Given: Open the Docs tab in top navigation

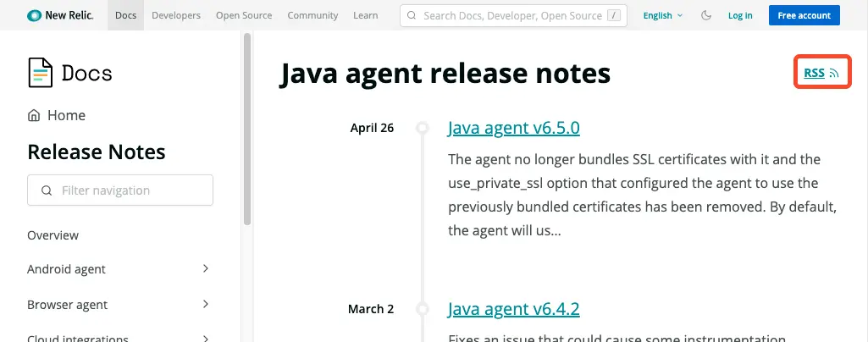Looking at the screenshot, I should [x=125, y=15].
